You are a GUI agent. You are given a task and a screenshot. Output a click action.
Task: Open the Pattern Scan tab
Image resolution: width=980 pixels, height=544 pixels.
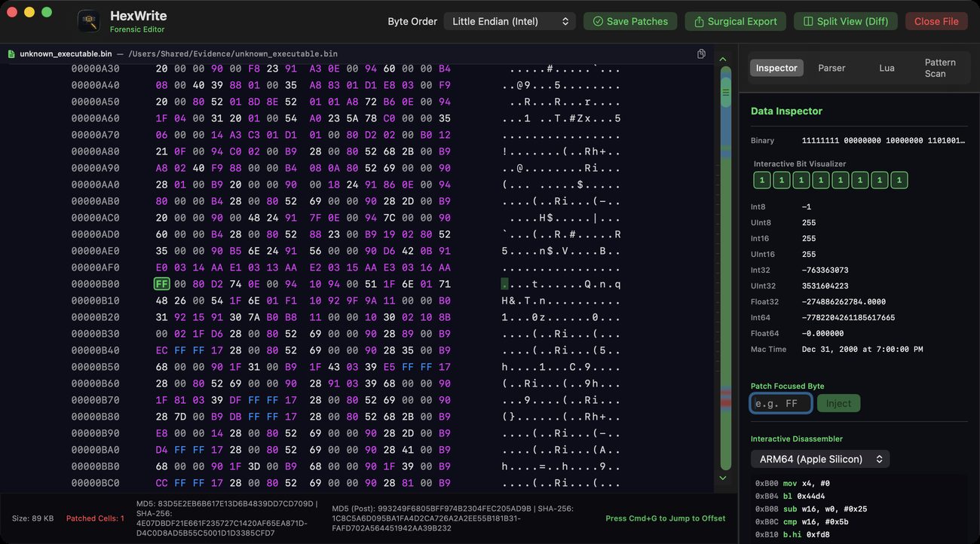(x=940, y=68)
